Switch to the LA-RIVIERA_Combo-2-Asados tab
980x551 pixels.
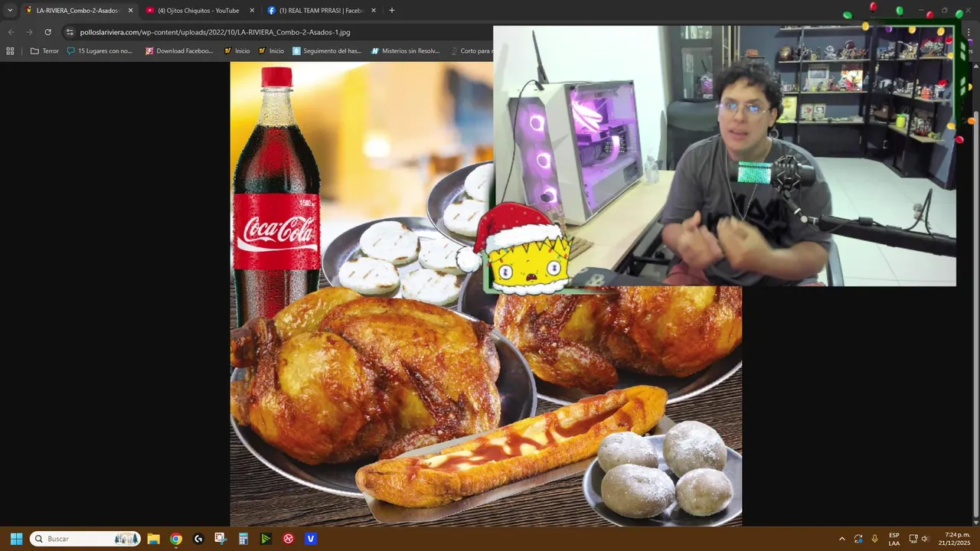pyautogui.click(x=78, y=11)
